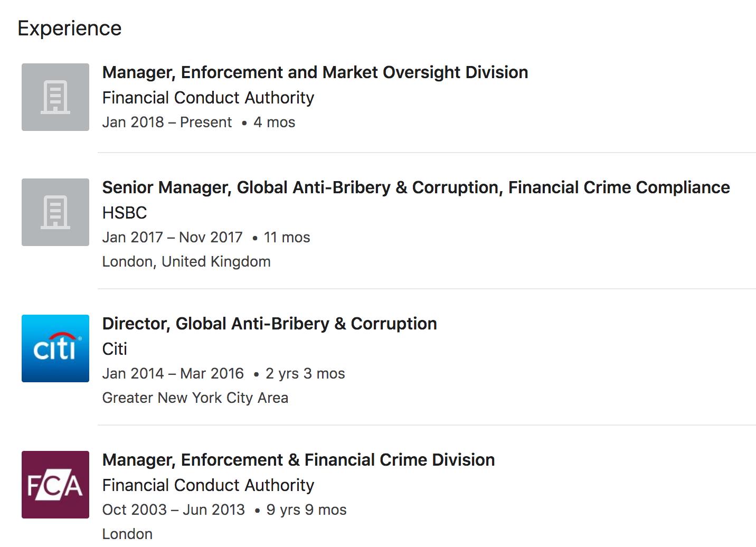756x547 pixels.
Task: Click the London location under FCA role
Action: [127, 534]
